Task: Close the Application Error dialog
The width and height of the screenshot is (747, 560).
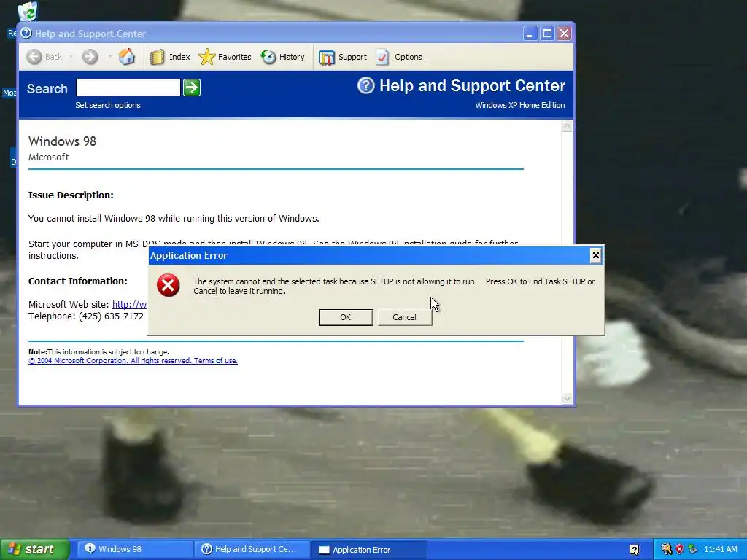Action: [595, 256]
